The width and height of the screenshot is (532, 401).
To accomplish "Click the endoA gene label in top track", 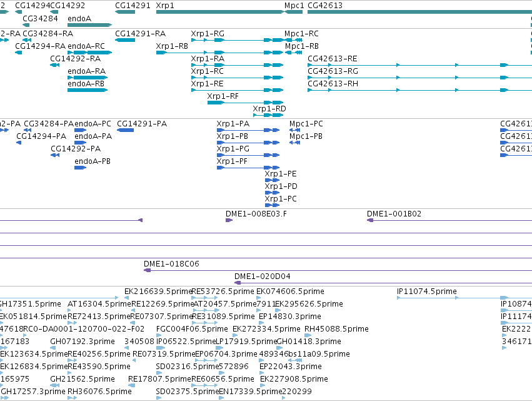I will pos(79,19).
